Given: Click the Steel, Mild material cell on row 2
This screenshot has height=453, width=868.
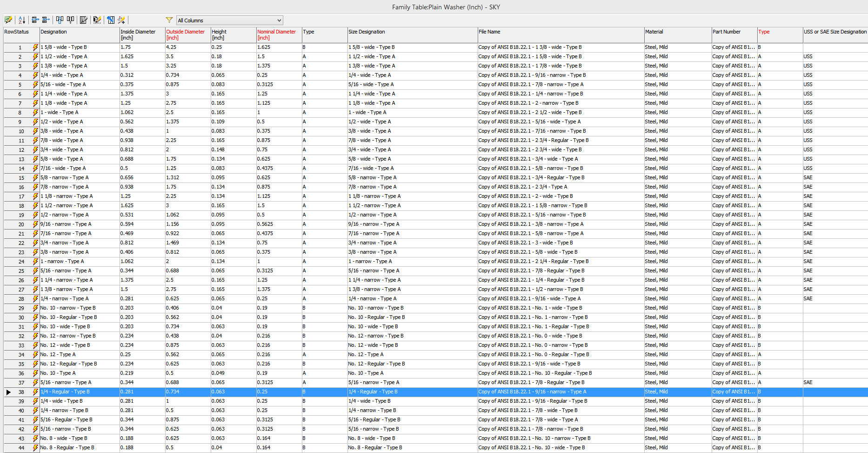Looking at the screenshot, I should coord(678,56).
